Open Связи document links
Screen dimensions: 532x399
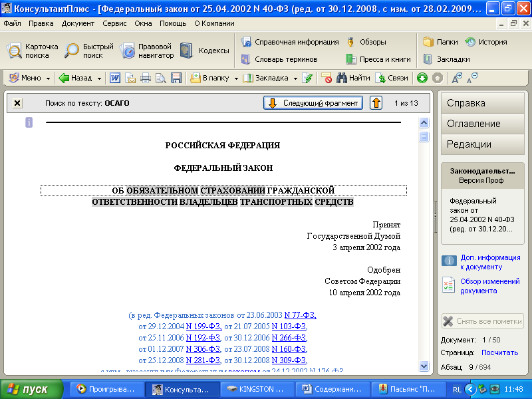(x=392, y=78)
